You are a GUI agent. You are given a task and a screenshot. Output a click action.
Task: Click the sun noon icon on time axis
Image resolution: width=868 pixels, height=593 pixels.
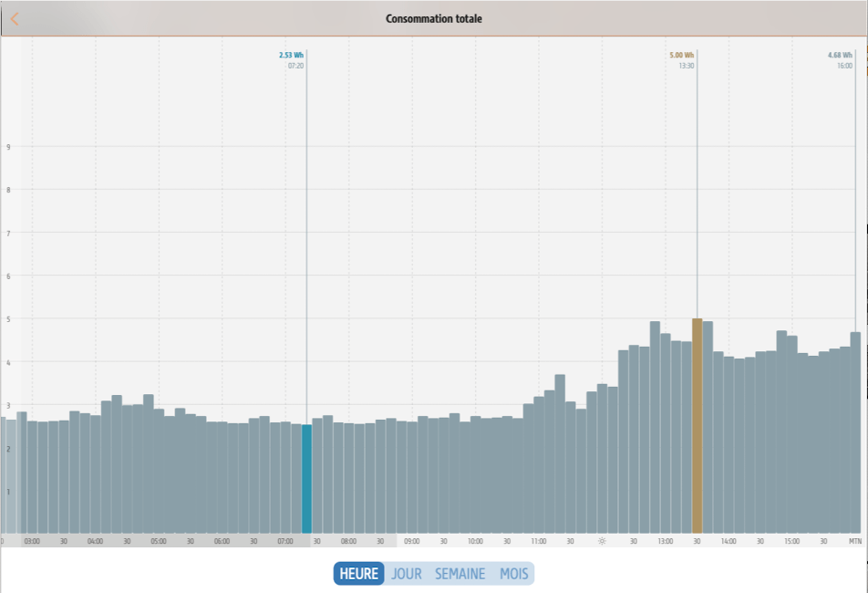(602, 541)
